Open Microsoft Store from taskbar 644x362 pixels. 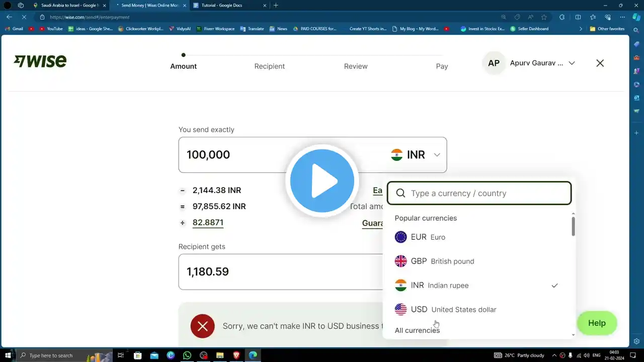tap(138, 355)
